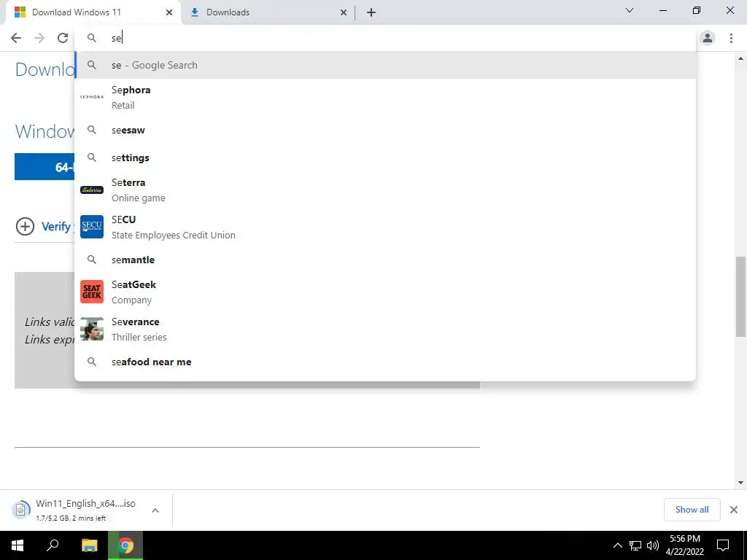The height and width of the screenshot is (560, 747).
Task: Click the browser forward arrow
Action: coord(39,38)
